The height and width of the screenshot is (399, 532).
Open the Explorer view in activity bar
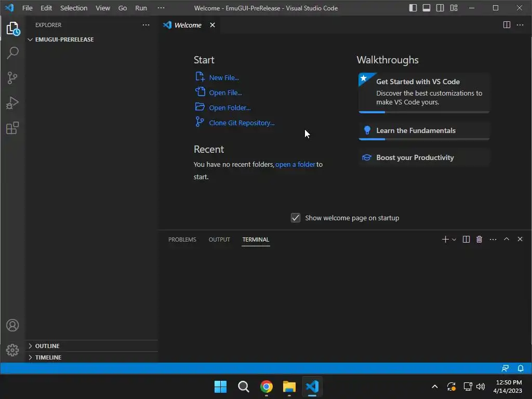[x=12, y=29]
